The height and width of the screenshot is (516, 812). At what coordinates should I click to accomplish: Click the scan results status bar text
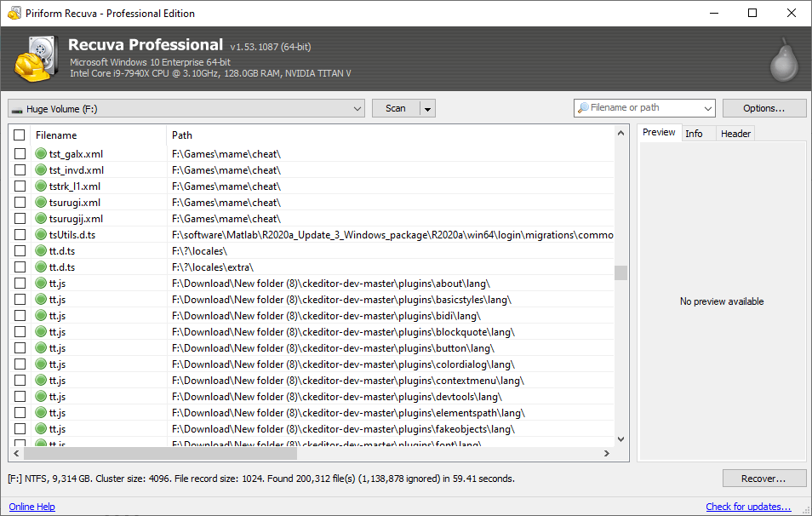click(x=261, y=479)
